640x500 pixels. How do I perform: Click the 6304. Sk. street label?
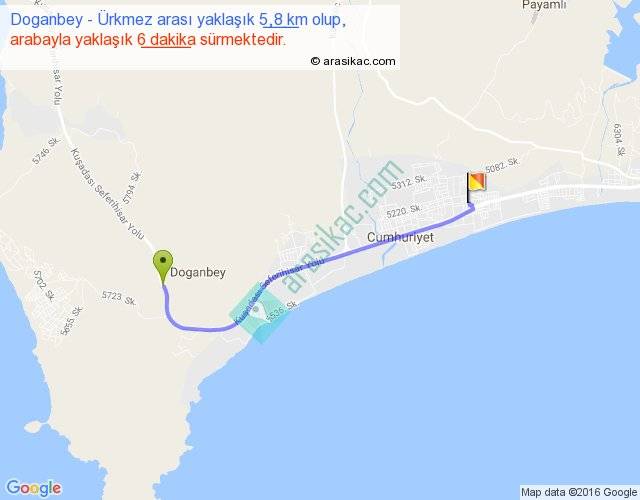pos(619,140)
